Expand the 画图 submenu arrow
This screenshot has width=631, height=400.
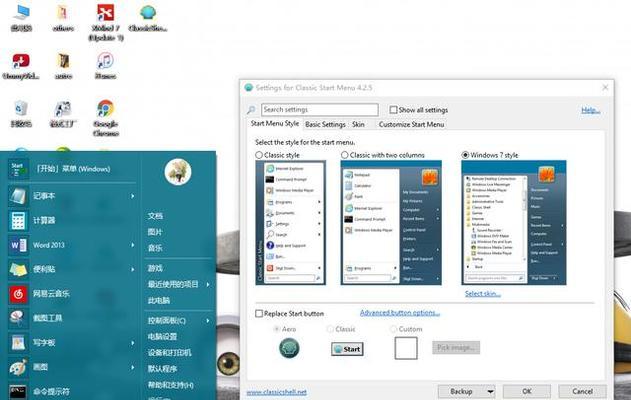click(132, 367)
